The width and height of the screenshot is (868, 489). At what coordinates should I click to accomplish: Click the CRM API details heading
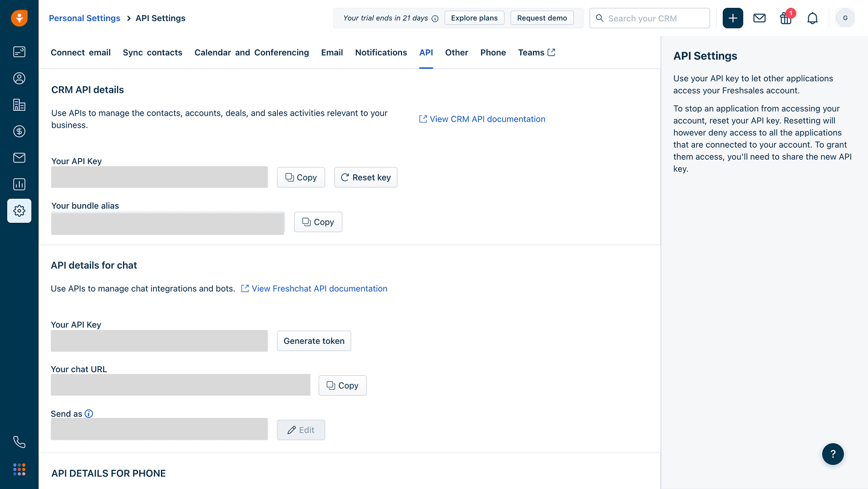87,90
